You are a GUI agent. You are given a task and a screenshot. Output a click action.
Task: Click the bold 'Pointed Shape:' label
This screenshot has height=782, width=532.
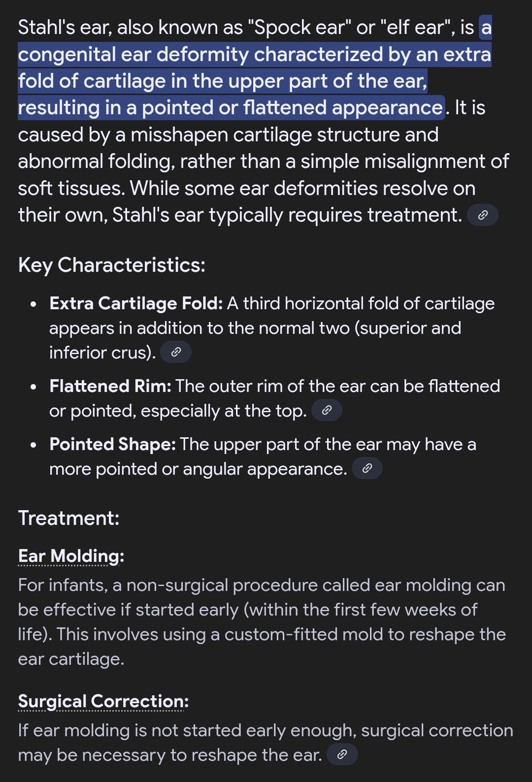[112, 444]
